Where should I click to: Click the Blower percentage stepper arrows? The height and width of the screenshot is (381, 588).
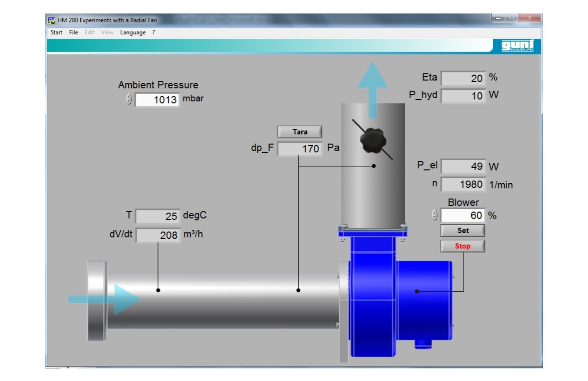(435, 215)
